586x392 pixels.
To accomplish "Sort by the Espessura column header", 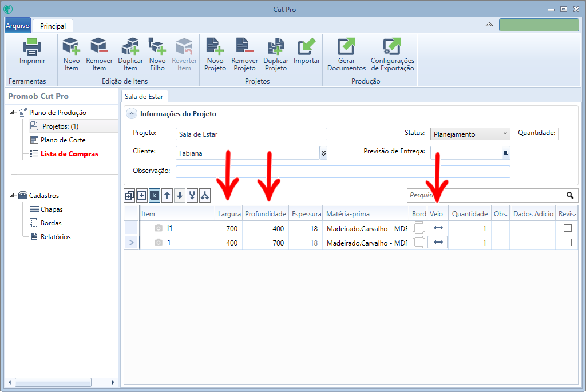I will pos(306,214).
